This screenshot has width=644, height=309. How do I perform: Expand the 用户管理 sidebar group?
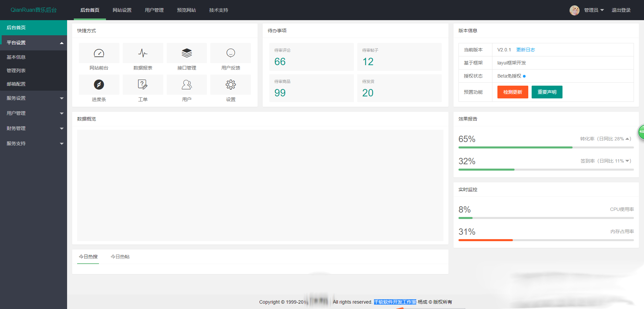[34, 113]
